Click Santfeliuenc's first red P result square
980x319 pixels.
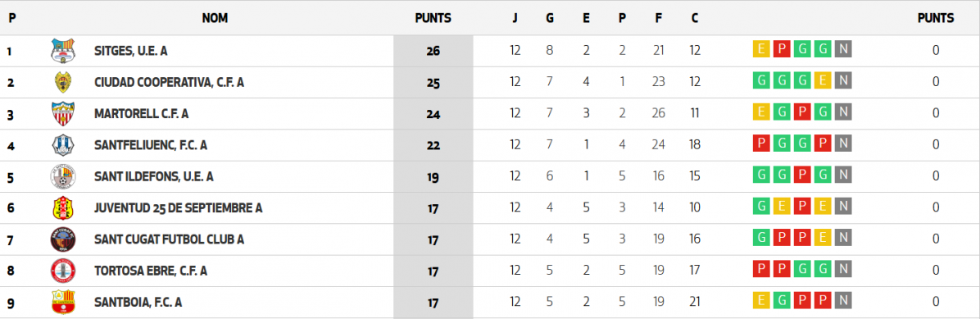tap(760, 144)
